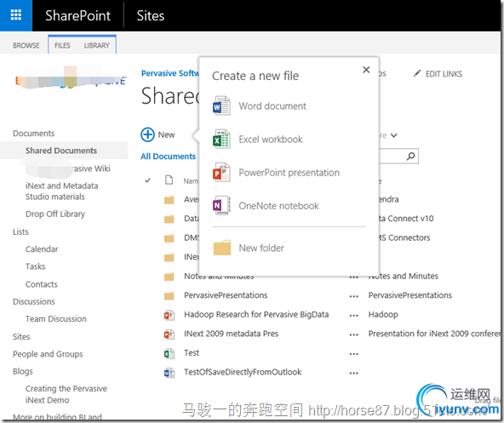The height and width of the screenshot is (423, 504).
Task: Click the EDIT LINKS pencil icon
Action: pos(417,73)
